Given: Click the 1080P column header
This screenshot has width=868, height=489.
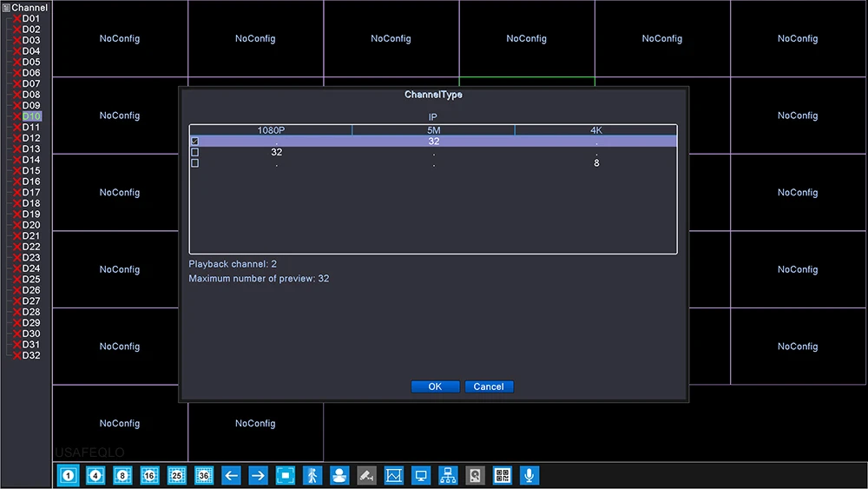Looking at the screenshot, I should (x=271, y=130).
